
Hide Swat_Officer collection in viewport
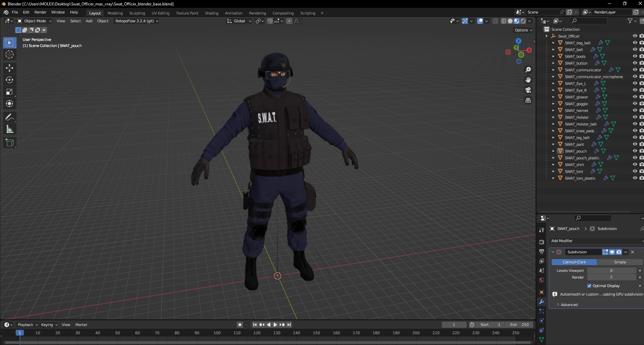(635, 36)
